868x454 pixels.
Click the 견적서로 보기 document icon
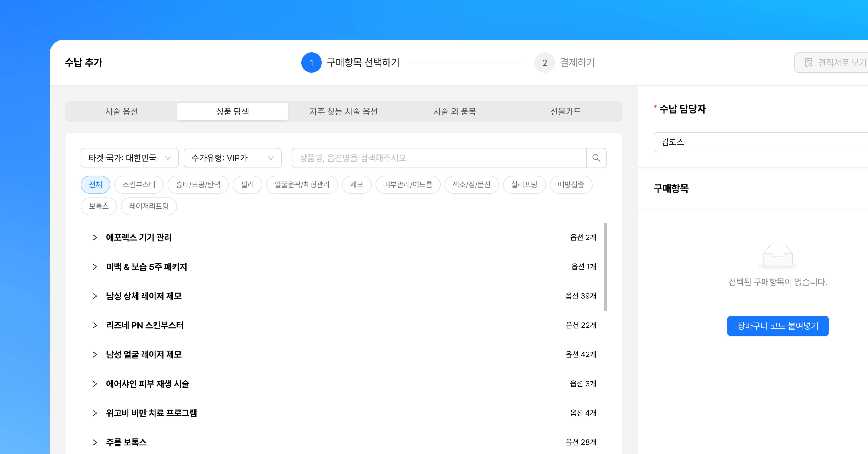808,62
